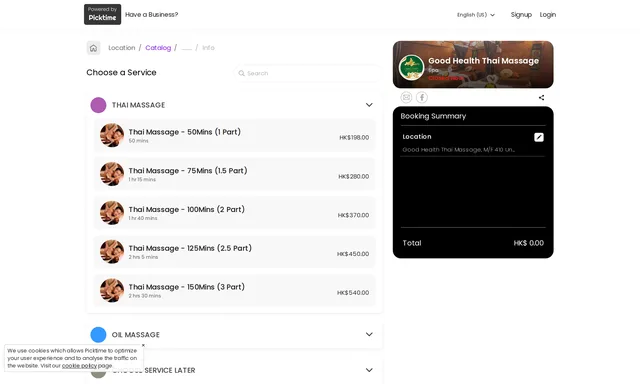The image size is (640, 384).
Task: Click the thumbnail of the 150Mins massage
Action: tap(112, 290)
